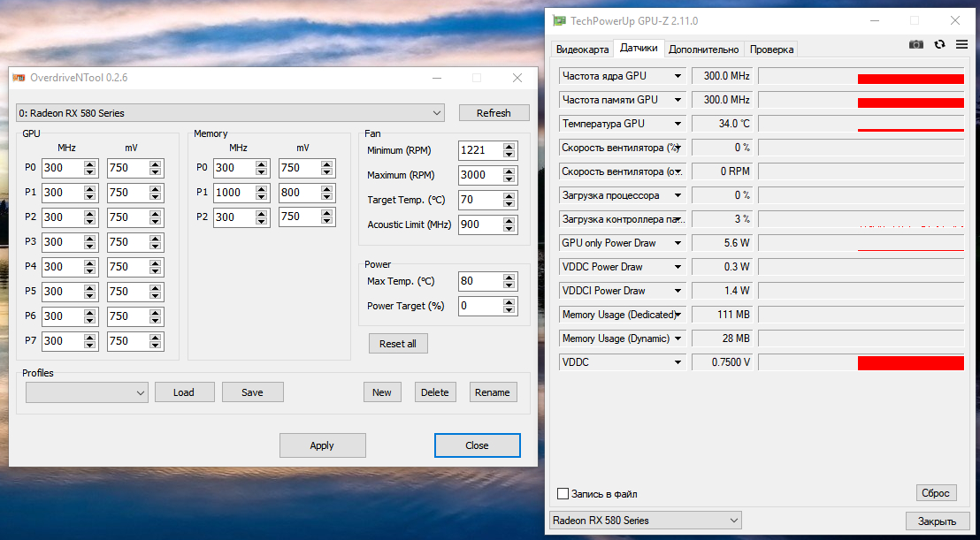Click the VDDC voltage sensor graph
This screenshot has width=980, height=540.
click(861, 362)
